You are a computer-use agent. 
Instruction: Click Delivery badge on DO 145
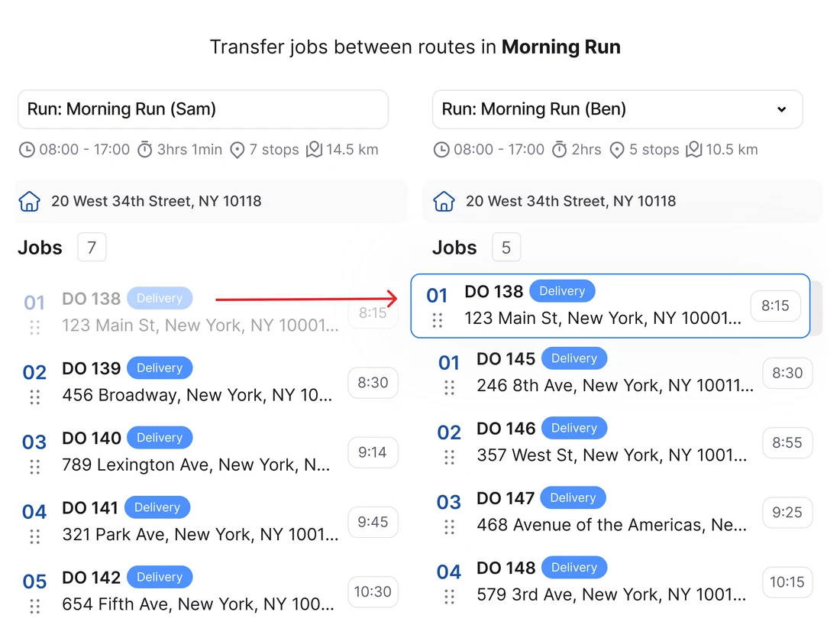tap(574, 358)
